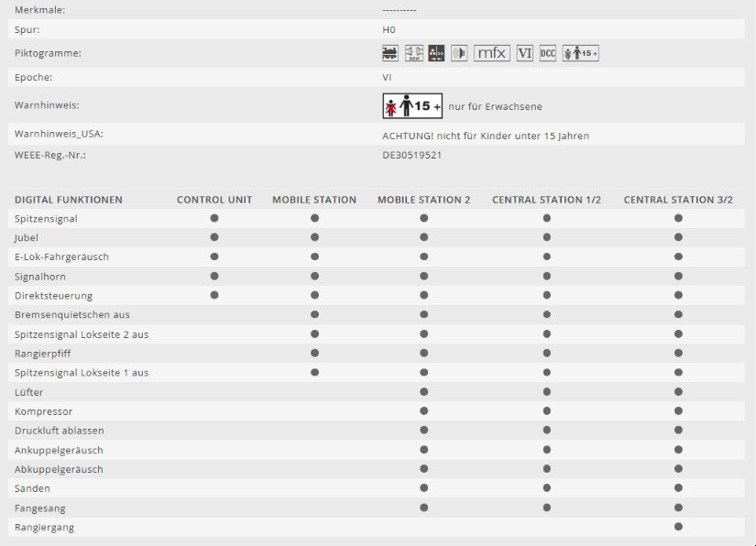Click the CENTRAL STATION 1/2 column header
Image resolution: width=756 pixels, height=546 pixels.
point(547,200)
